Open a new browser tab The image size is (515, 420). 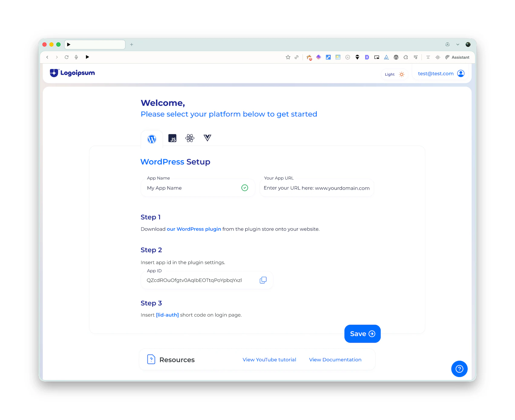tap(132, 44)
